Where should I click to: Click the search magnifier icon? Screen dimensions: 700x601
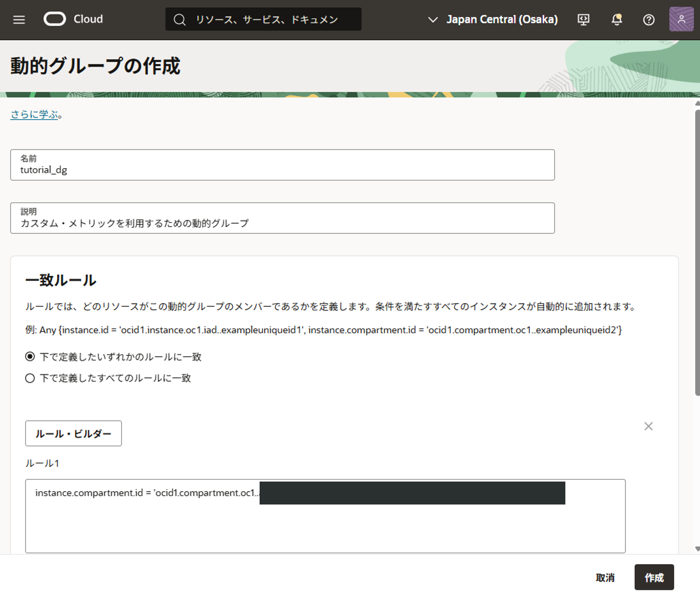pos(179,20)
